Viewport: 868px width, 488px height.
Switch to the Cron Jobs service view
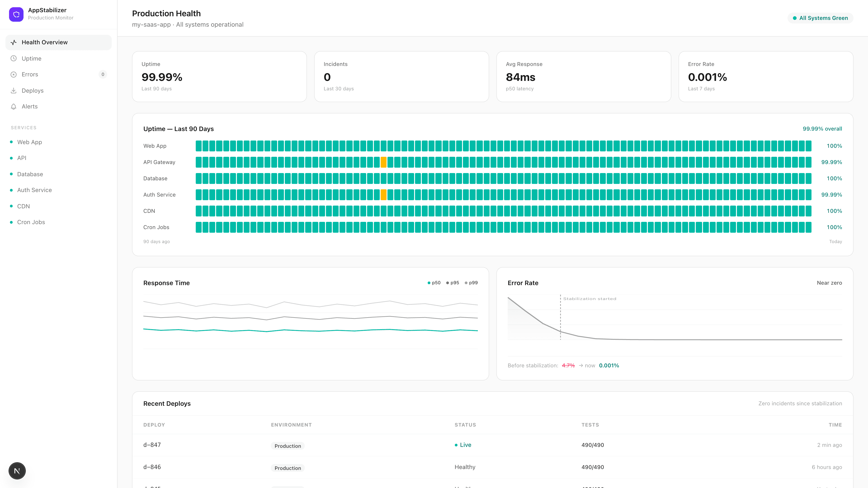tap(31, 222)
